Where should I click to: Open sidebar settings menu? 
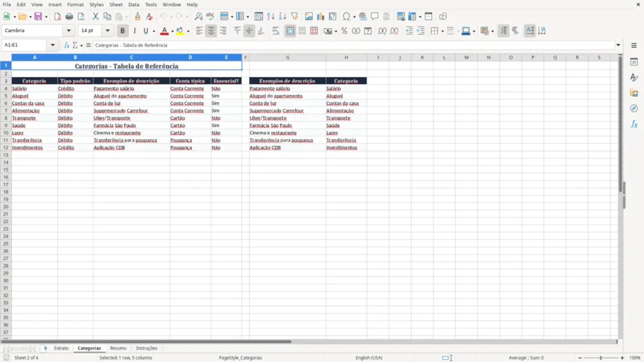pyautogui.click(x=634, y=45)
